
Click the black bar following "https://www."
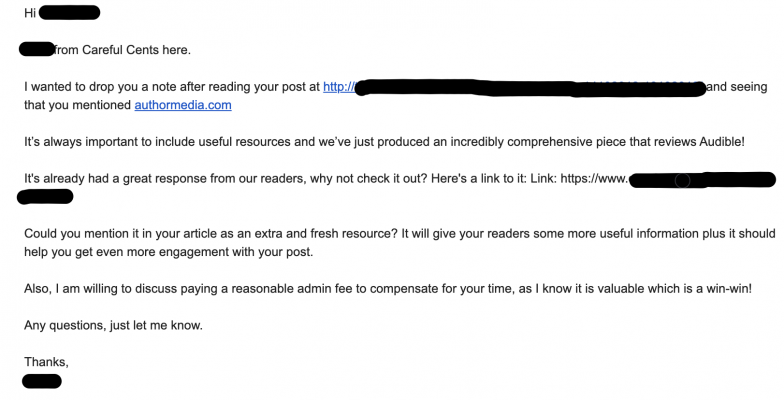(x=702, y=180)
